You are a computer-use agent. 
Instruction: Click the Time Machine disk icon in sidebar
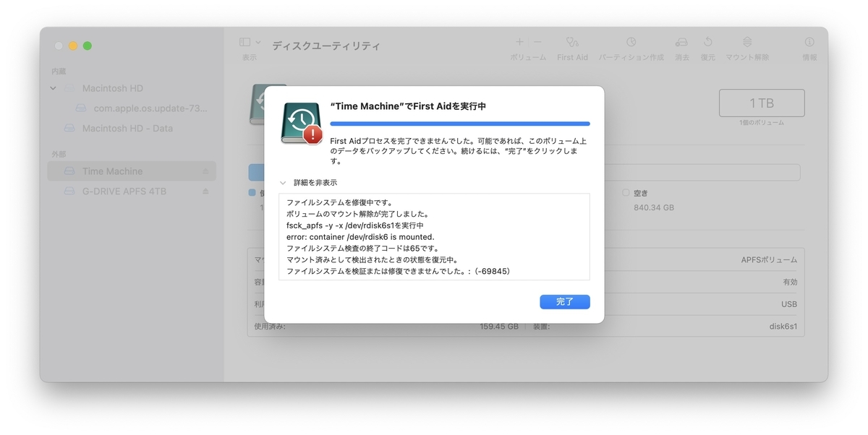click(x=69, y=171)
